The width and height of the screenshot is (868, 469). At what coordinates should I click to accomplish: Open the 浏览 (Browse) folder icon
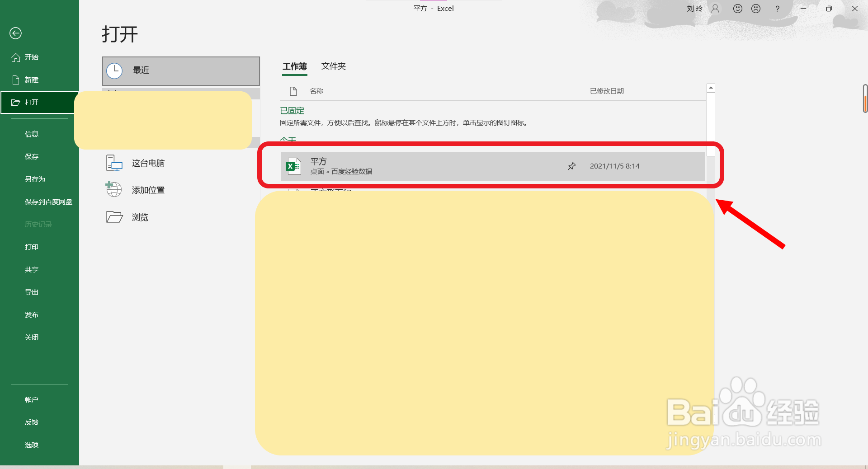(x=113, y=217)
